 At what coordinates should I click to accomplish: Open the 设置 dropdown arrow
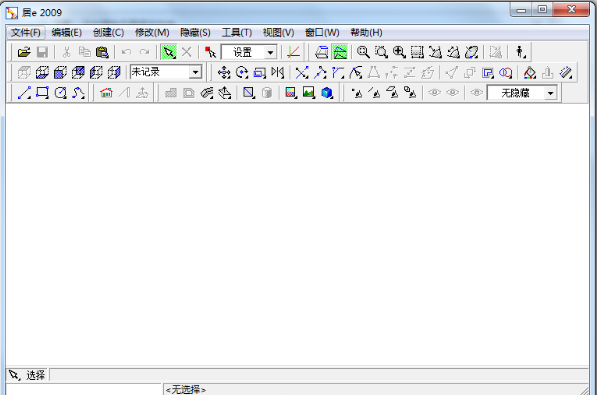(270, 52)
